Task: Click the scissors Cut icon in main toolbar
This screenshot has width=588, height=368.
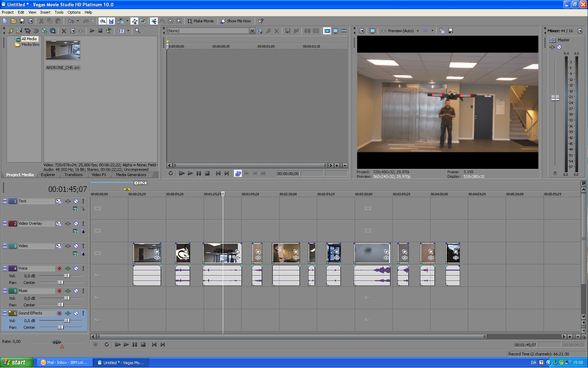Action: (41, 21)
